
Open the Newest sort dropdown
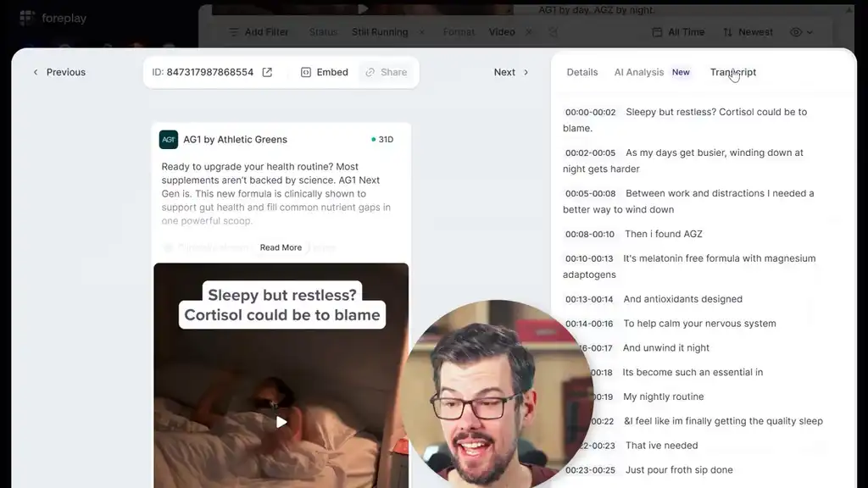click(x=755, y=31)
